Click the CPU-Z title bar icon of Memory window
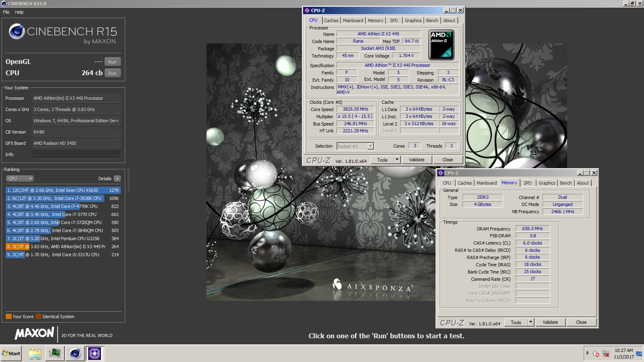 pyautogui.click(x=441, y=173)
